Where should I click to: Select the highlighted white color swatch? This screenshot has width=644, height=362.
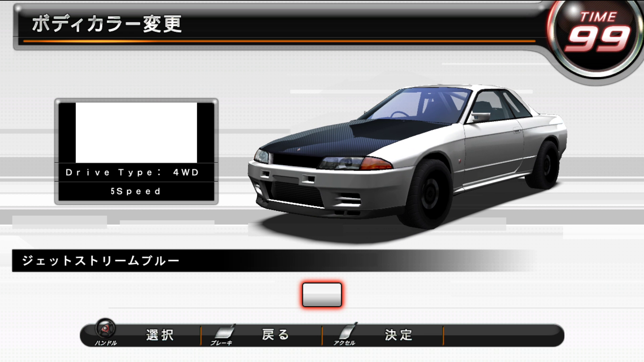[322, 295]
